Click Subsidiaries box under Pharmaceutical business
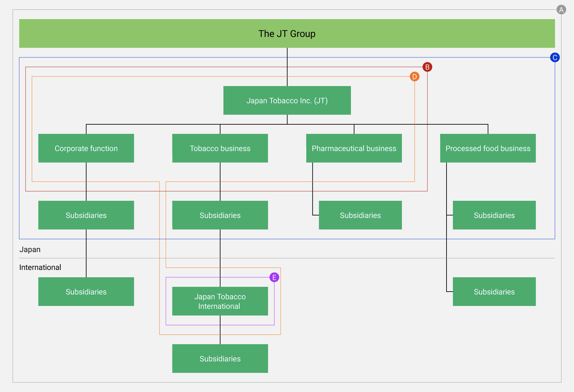Viewport: 574px width, 392px height. (x=360, y=215)
